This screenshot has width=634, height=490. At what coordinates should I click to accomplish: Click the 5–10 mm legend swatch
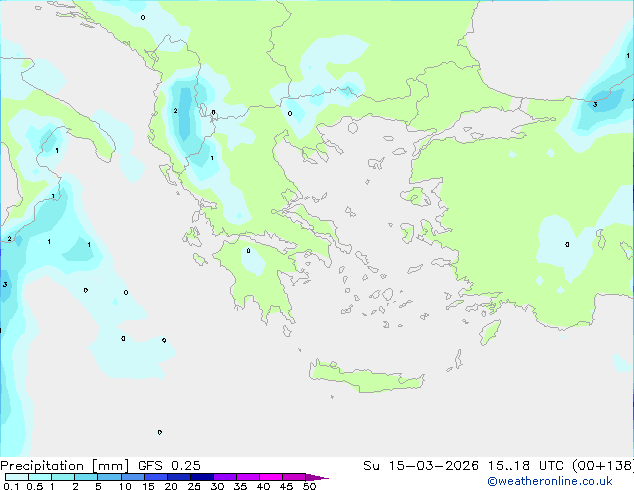coord(109,477)
